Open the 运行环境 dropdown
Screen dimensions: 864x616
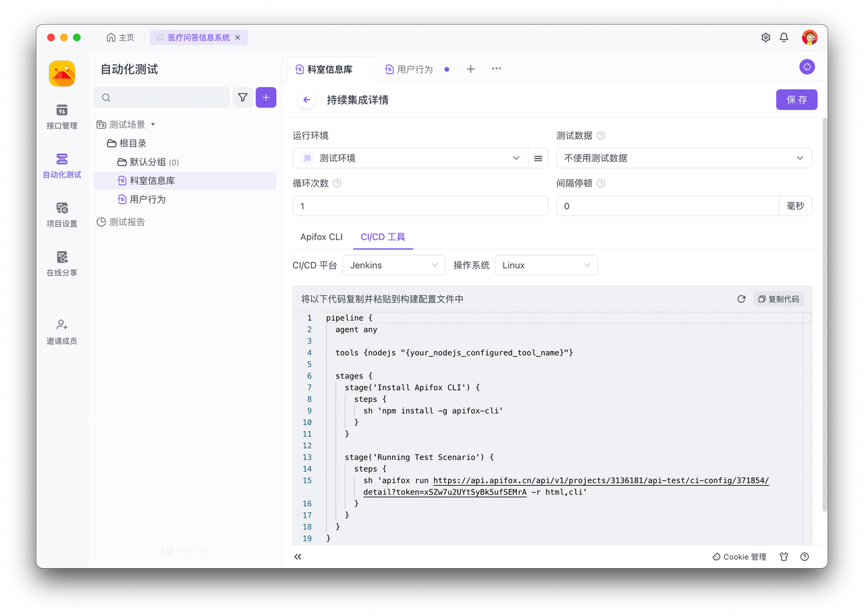(409, 158)
